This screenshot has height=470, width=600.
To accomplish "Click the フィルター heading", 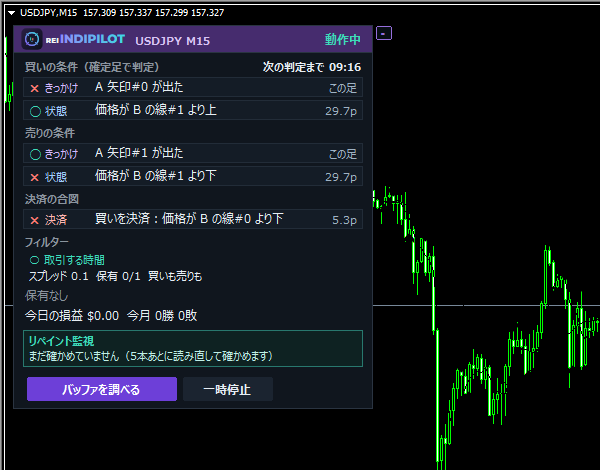I will pos(47,242).
